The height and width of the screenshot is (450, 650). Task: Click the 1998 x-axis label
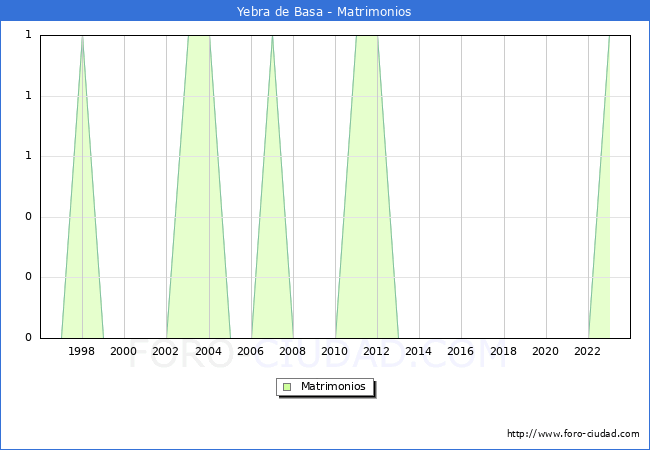pyautogui.click(x=82, y=351)
